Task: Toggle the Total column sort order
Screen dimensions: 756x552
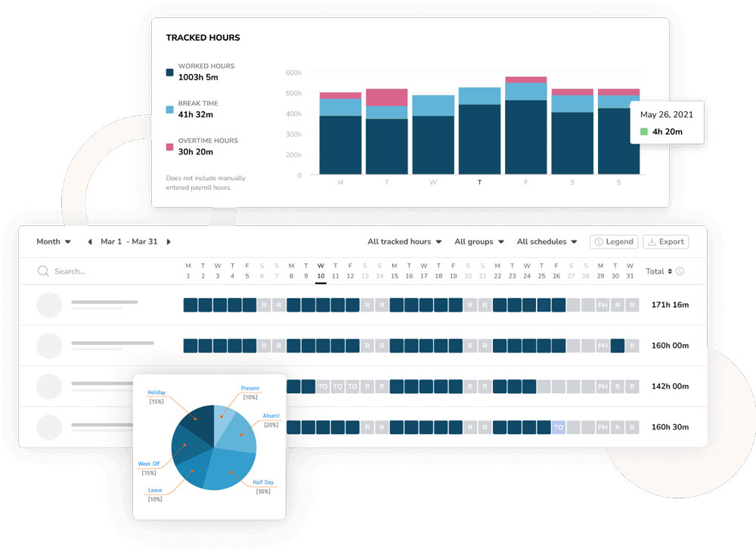Action: (x=671, y=271)
